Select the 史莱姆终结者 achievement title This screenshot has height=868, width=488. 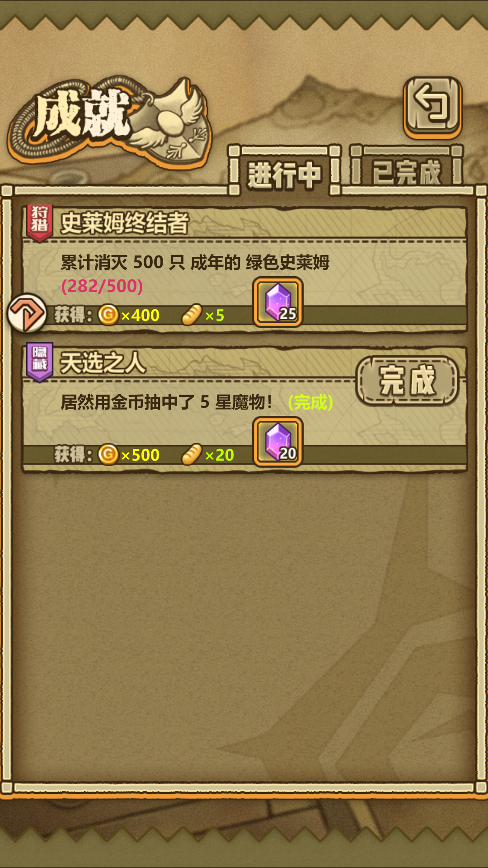click(125, 223)
